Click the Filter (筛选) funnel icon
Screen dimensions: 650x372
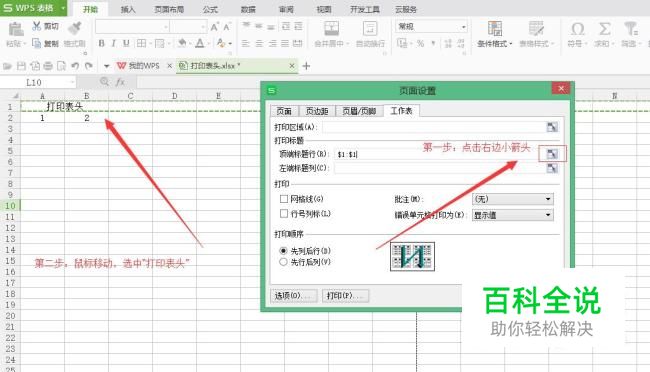point(631,29)
